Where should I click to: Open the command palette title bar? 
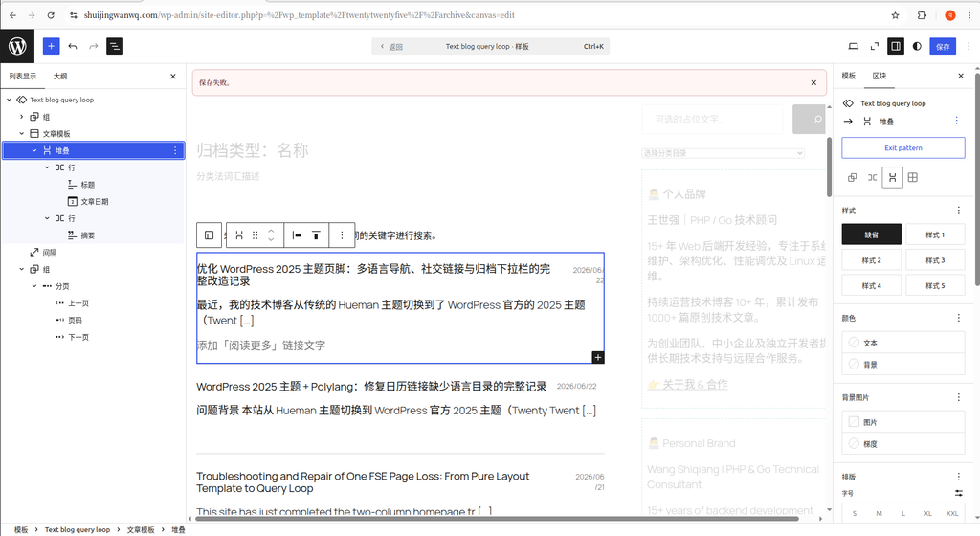click(491, 46)
